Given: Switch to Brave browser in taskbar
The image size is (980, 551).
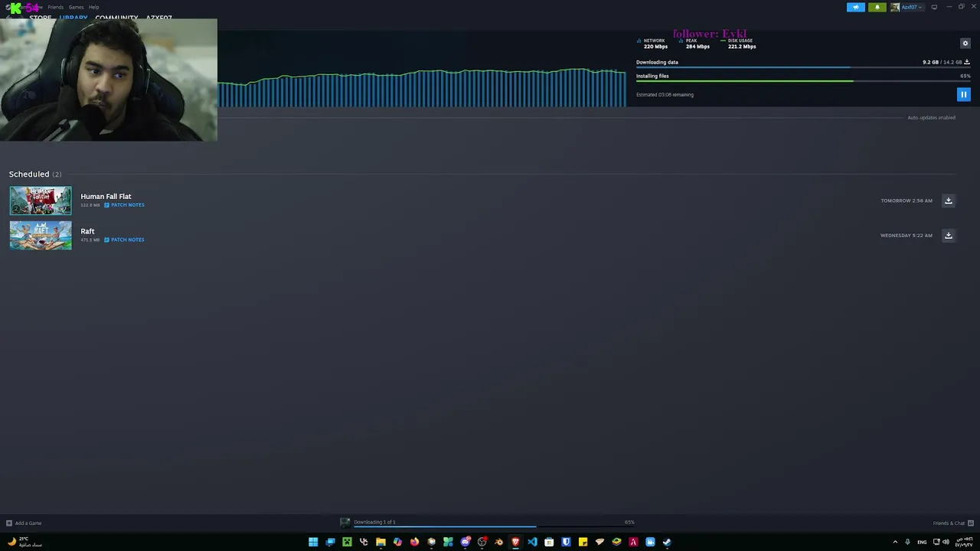Looking at the screenshot, I should click(515, 542).
